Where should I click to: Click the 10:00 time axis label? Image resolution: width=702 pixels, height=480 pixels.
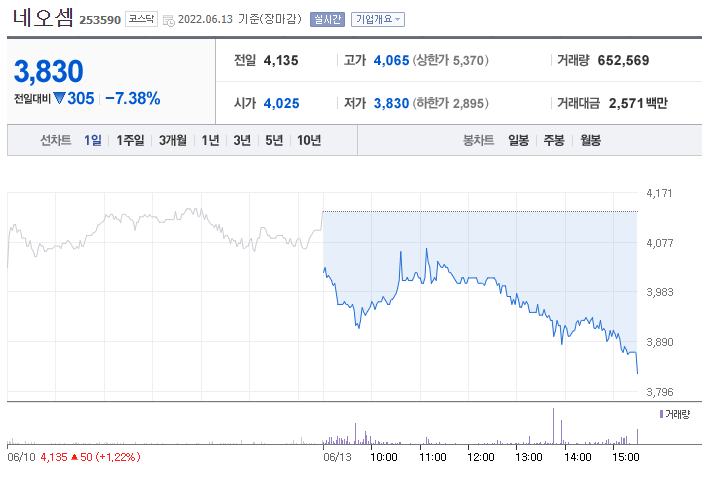point(384,457)
